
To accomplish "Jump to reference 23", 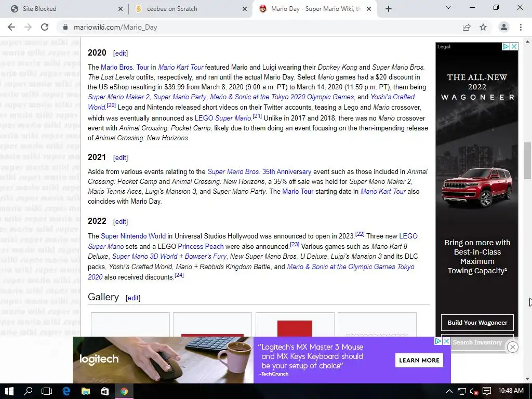I will tap(295, 244).
